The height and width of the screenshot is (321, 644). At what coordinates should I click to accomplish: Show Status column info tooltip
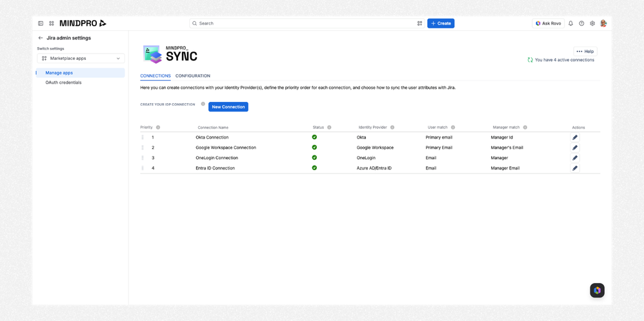click(x=329, y=127)
